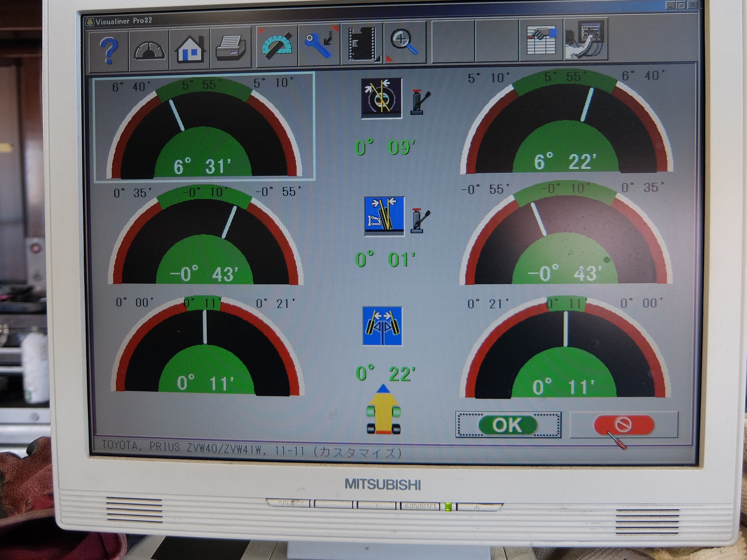Select the left caster 6° 31' gauge
The width and height of the screenshot is (747, 560).
point(204,127)
